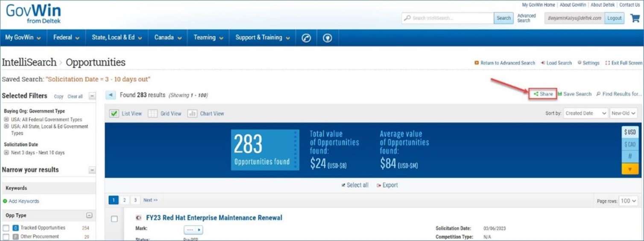Toggle the Select all checkbox
Viewport: 644px width, 241px height.
coord(344,186)
